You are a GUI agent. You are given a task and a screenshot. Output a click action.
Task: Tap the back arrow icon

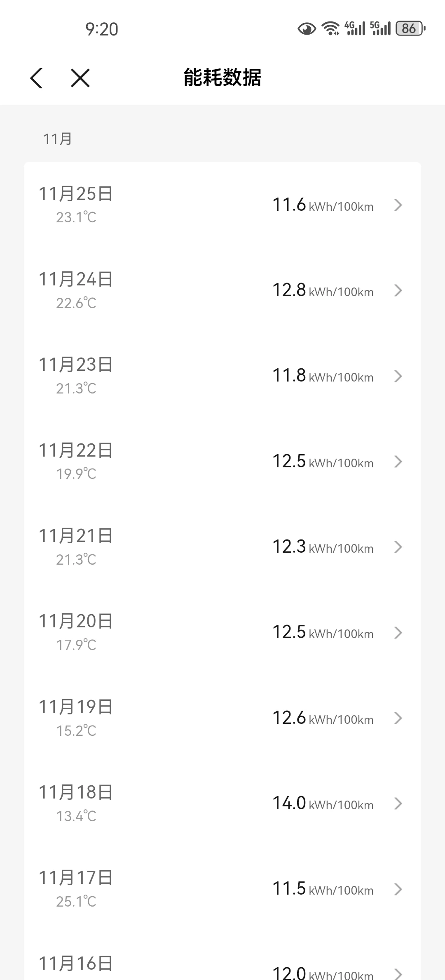click(x=37, y=78)
